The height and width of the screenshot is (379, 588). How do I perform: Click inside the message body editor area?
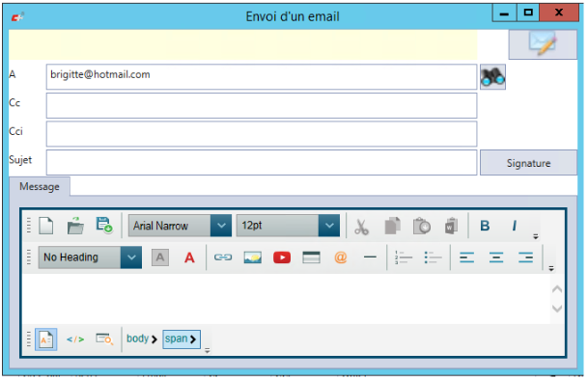tap(286, 299)
